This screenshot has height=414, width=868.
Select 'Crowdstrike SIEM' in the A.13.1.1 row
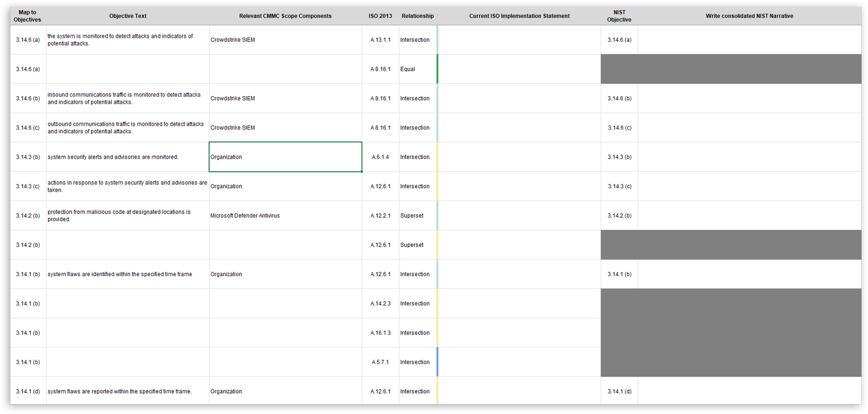coord(285,40)
